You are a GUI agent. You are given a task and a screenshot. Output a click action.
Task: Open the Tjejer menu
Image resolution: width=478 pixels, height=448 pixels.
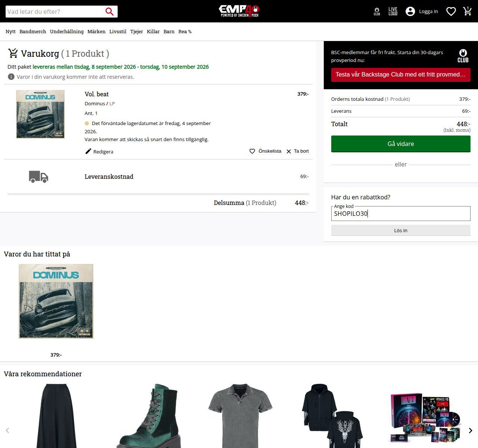point(136,32)
